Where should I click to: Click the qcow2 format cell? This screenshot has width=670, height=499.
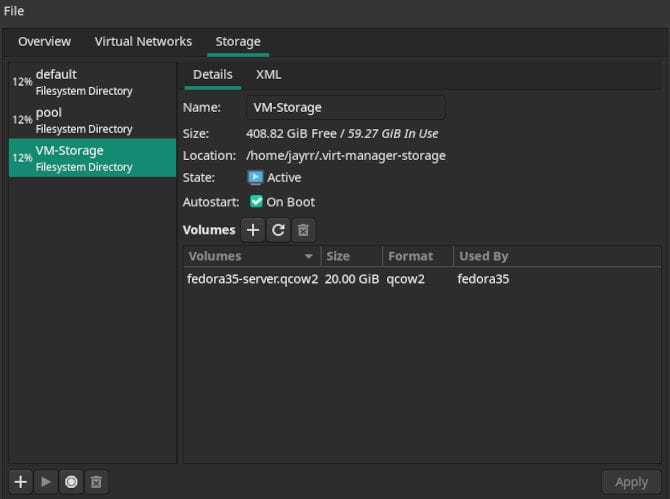(x=406, y=279)
